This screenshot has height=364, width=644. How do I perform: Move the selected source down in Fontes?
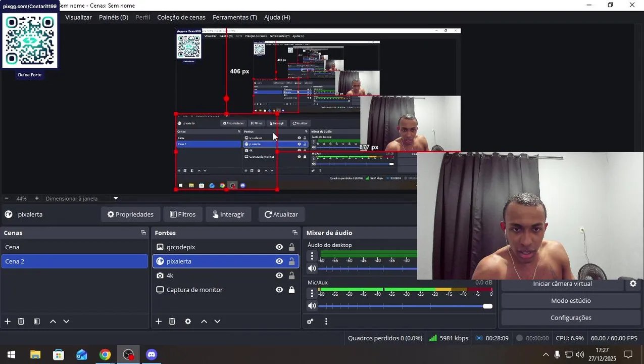217,322
